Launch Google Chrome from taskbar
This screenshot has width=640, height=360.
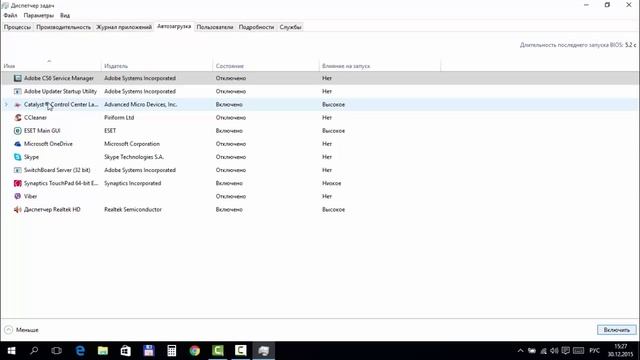tap(195, 351)
